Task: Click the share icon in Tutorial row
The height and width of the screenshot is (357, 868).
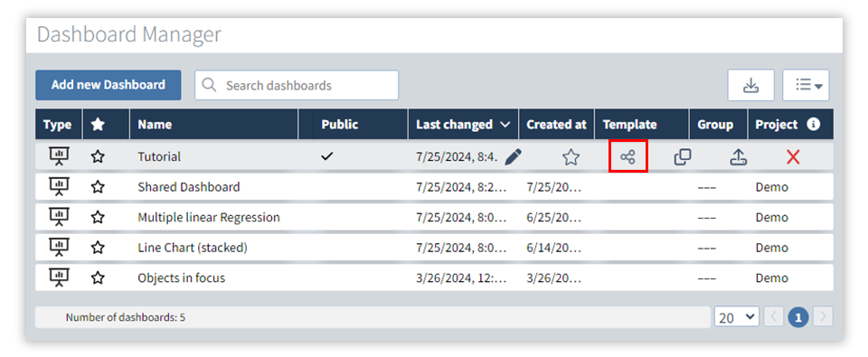Action: tap(627, 157)
